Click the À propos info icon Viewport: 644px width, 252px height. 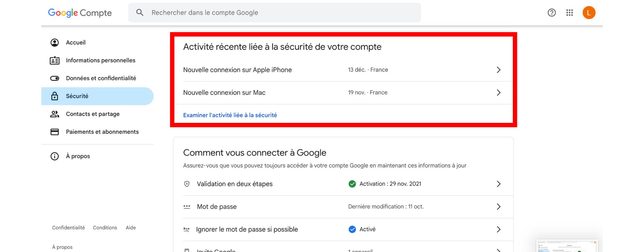point(55,156)
